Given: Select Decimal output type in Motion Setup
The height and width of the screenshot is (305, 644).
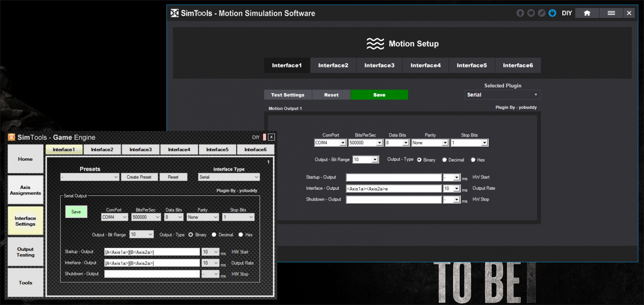Looking at the screenshot, I should pos(444,160).
